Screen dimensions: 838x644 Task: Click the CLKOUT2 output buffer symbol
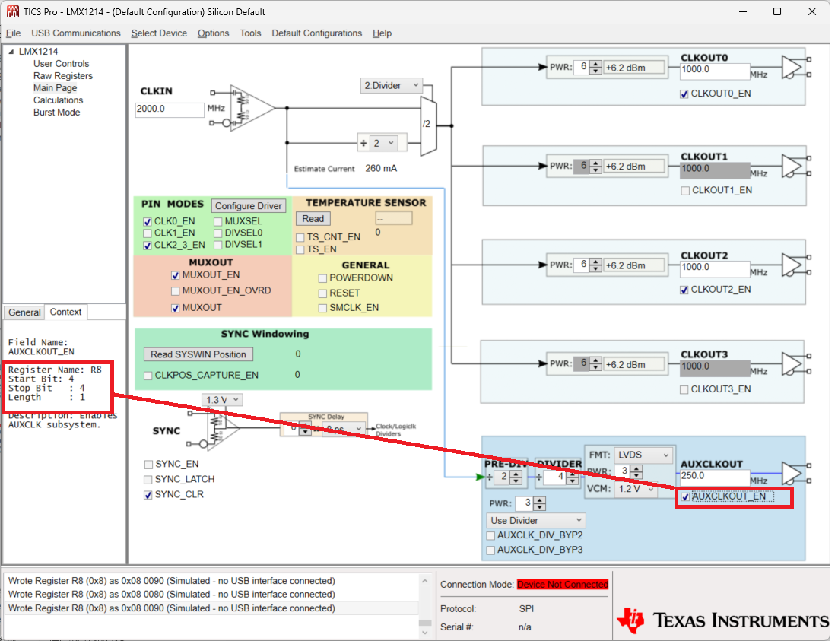pyautogui.click(x=792, y=265)
